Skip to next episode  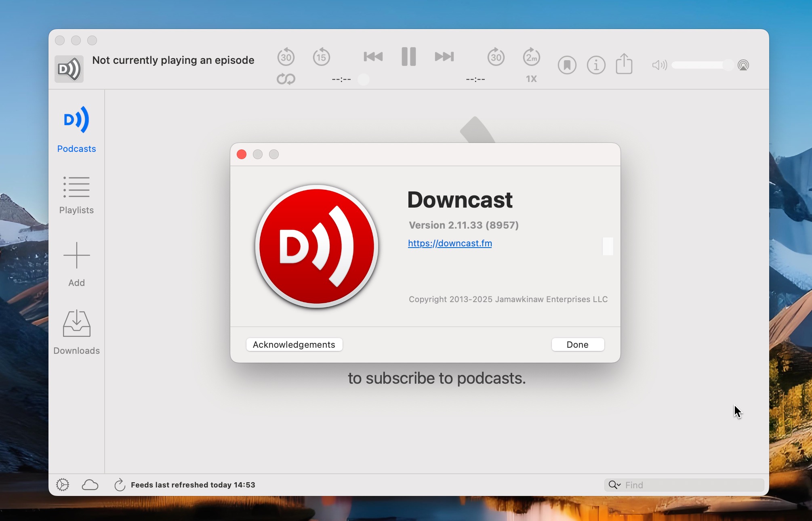(x=444, y=57)
